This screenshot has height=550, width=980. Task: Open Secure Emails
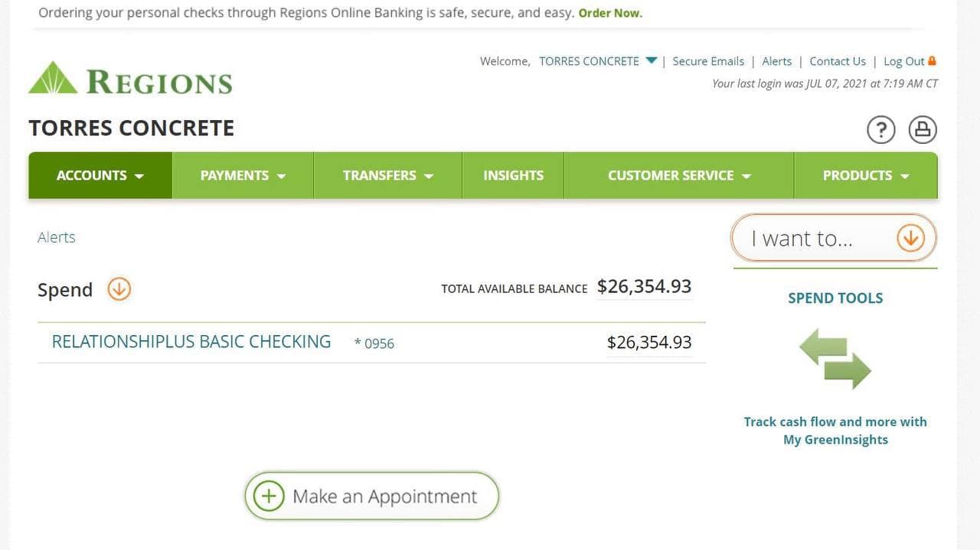(x=708, y=61)
